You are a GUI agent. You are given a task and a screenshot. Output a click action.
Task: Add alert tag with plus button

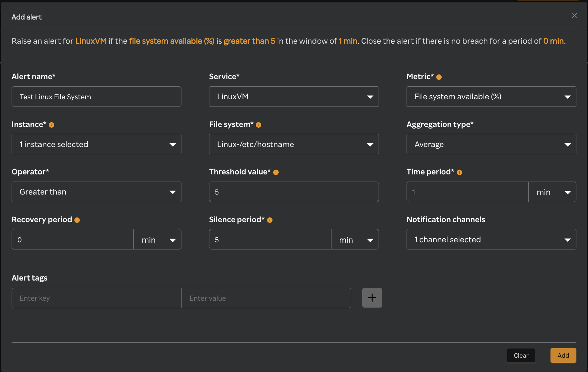click(372, 298)
